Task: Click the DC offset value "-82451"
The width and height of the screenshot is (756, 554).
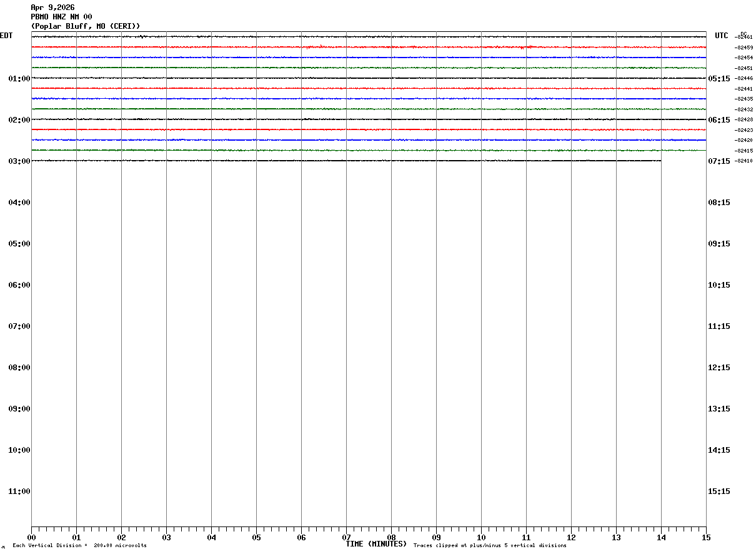Action: point(744,68)
